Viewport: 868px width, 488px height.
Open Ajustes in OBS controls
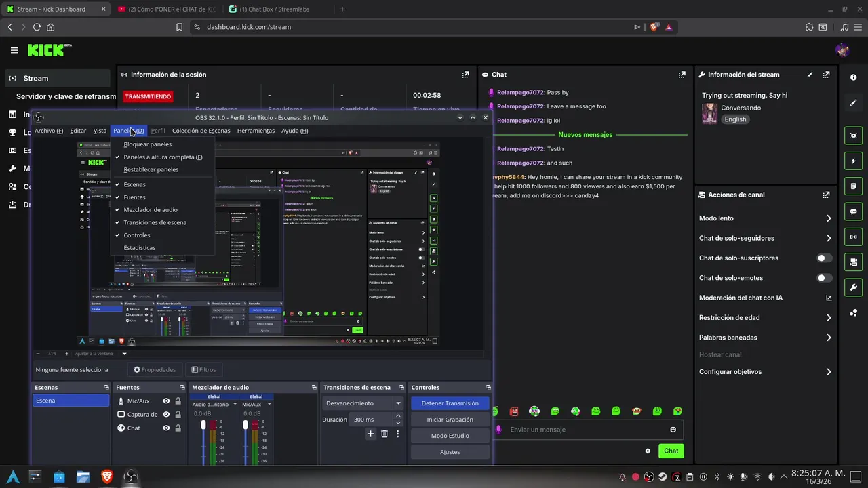pyautogui.click(x=450, y=452)
